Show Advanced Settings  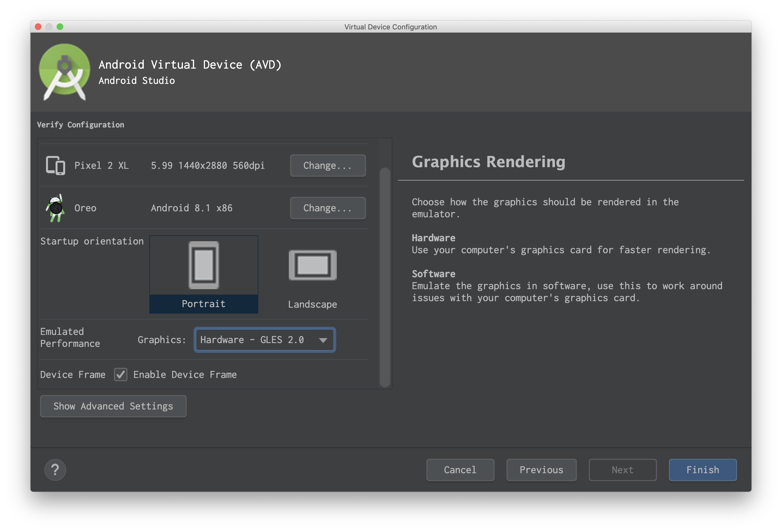click(113, 406)
